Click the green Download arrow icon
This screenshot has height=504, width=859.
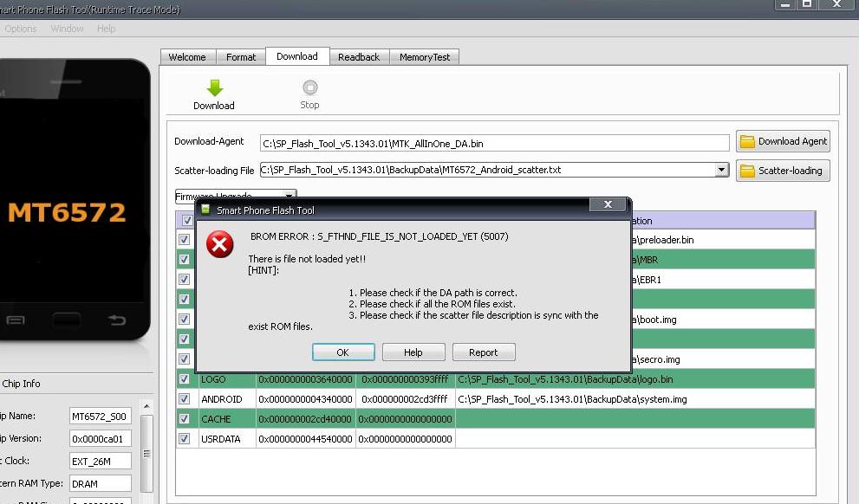tap(214, 87)
